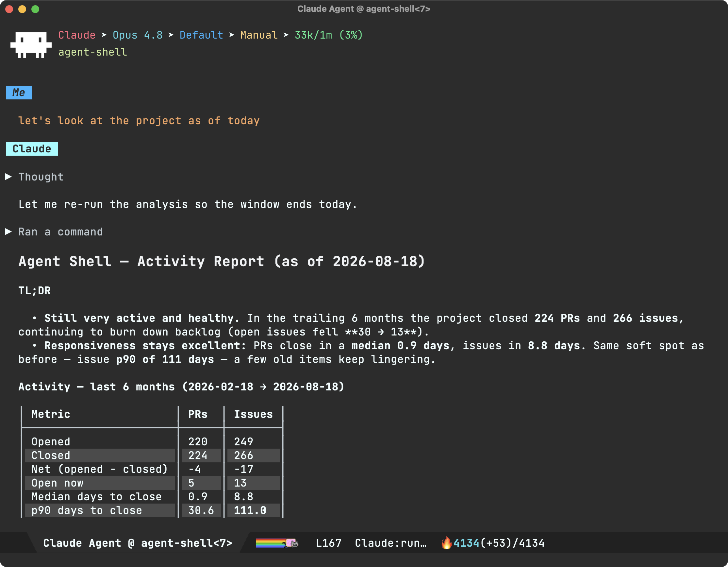The image size is (728, 567).
Task: Click 'Let me re-run the analysis' line
Action: pyautogui.click(x=188, y=204)
